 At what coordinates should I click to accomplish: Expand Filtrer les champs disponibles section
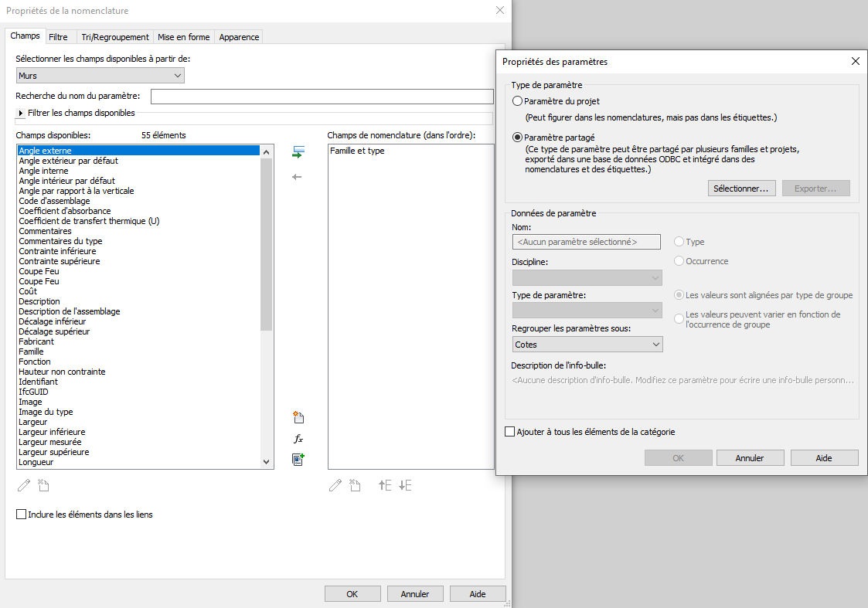click(21, 114)
